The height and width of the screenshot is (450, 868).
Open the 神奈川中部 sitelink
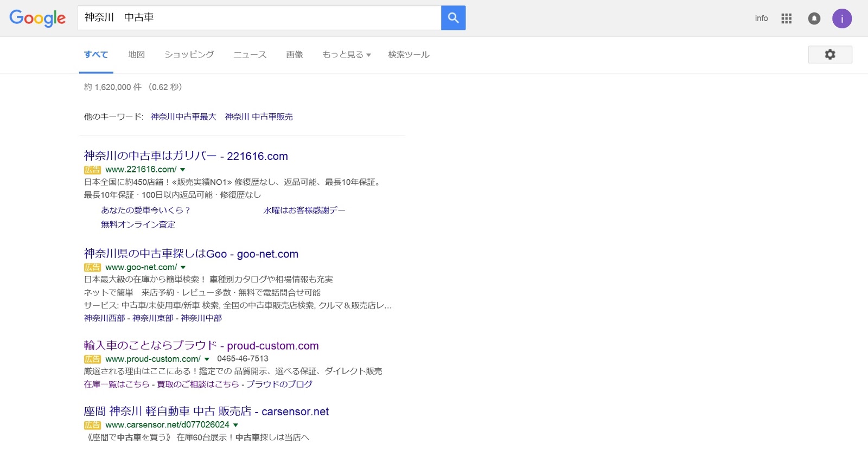pos(201,318)
